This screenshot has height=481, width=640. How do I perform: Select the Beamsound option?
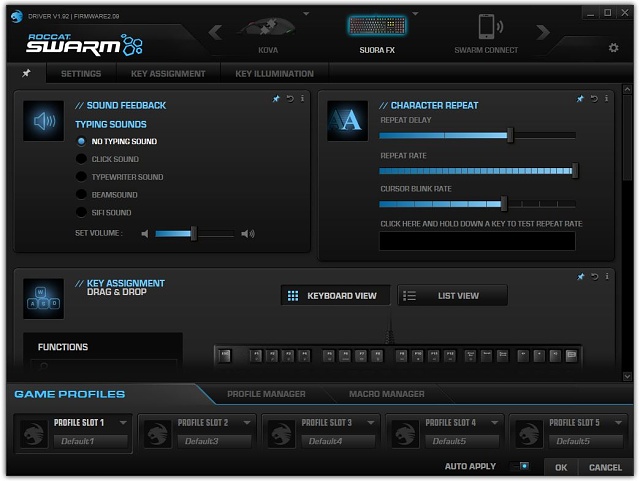pyautogui.click(x=81, y=194)
